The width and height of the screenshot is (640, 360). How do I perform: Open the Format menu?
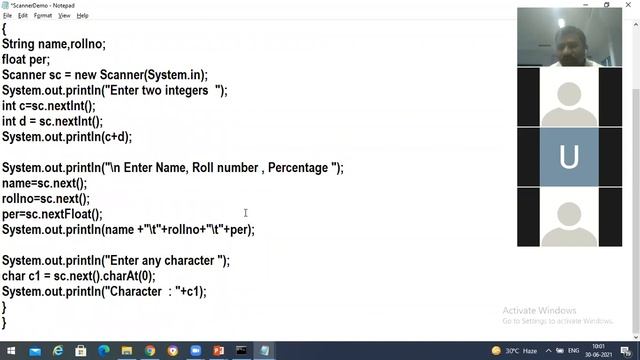(x=43, y=16)
